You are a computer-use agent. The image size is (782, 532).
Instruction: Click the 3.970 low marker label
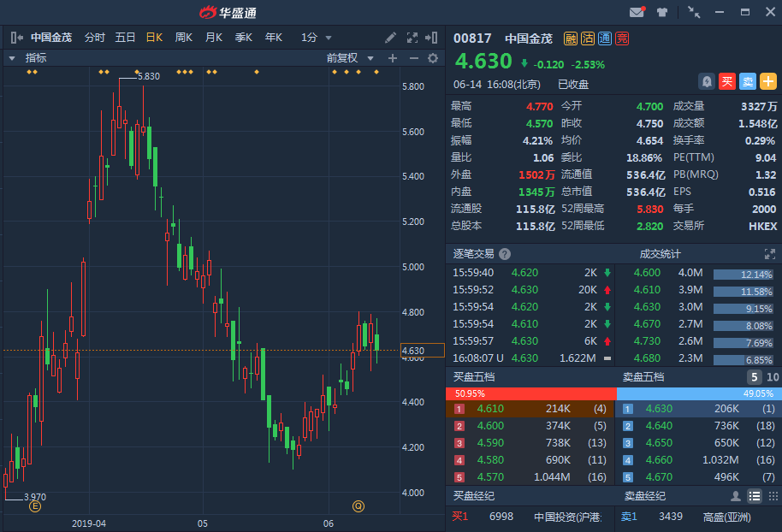point(35,497)
